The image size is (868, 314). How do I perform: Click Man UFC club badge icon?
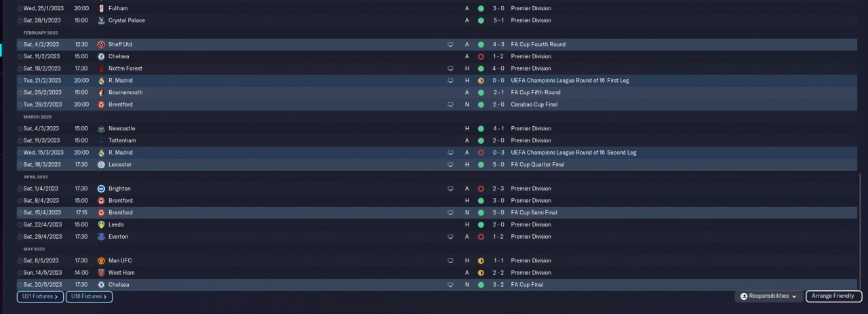tap(100, 260)
